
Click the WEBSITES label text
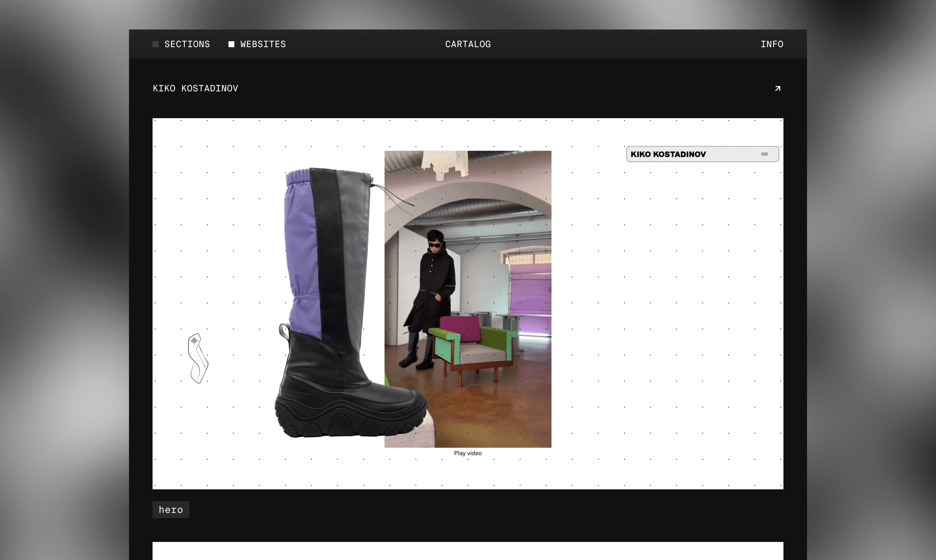click(x=263, y=44)
